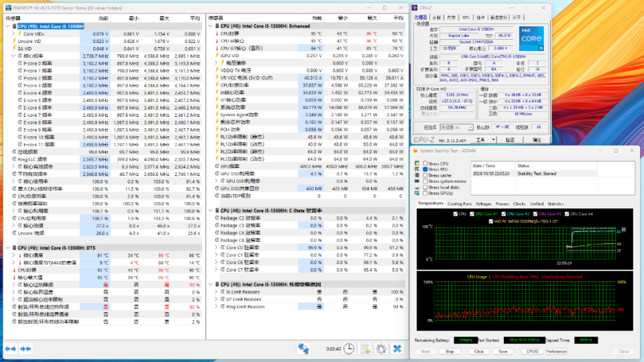Click the blue X close sensors icon

396,349
